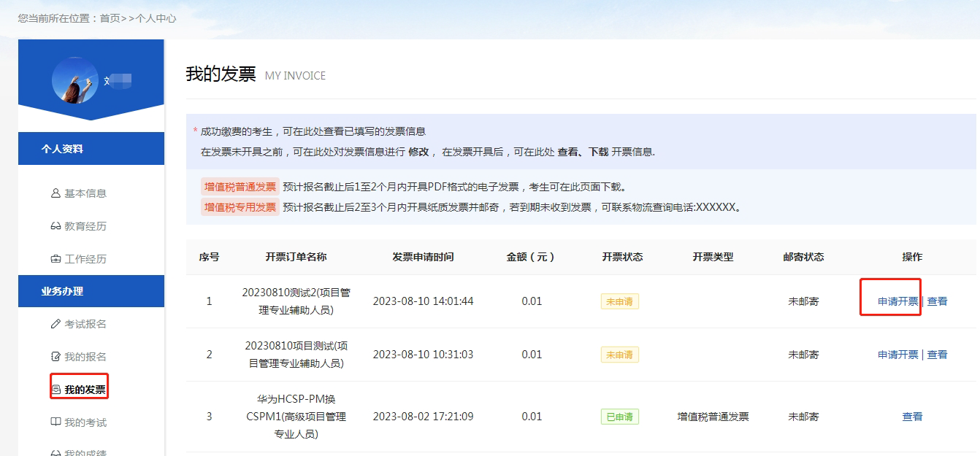
Task: Click the 增值税专用发票 tag in notice
Action: pyautogui.click(x=240, y=206)
